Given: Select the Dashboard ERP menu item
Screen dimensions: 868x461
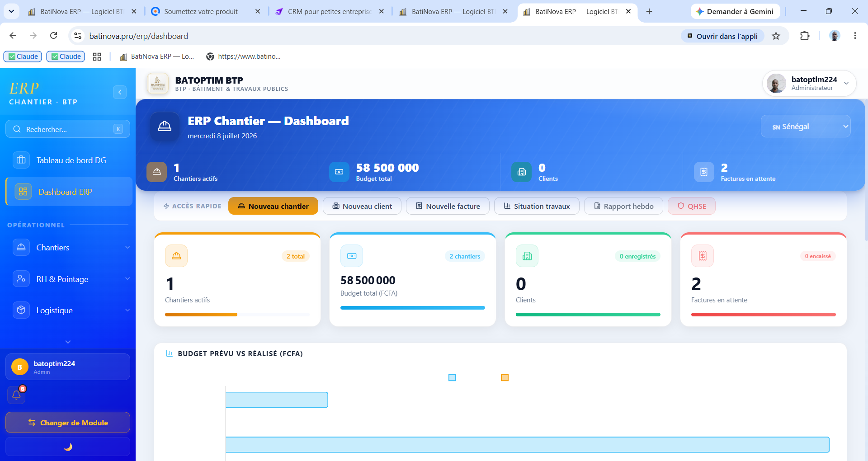Looking at the screenshot, I should click(69, 192).
